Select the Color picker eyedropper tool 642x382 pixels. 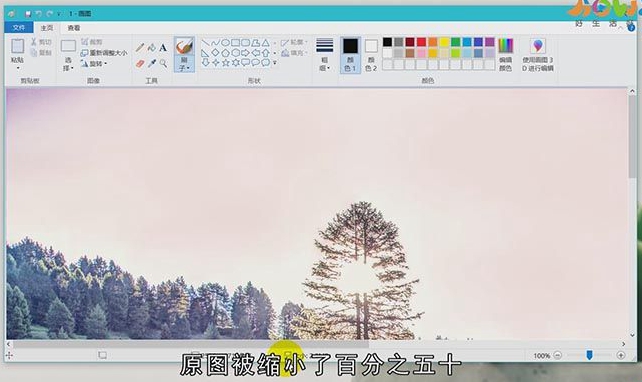pos(151,63)
